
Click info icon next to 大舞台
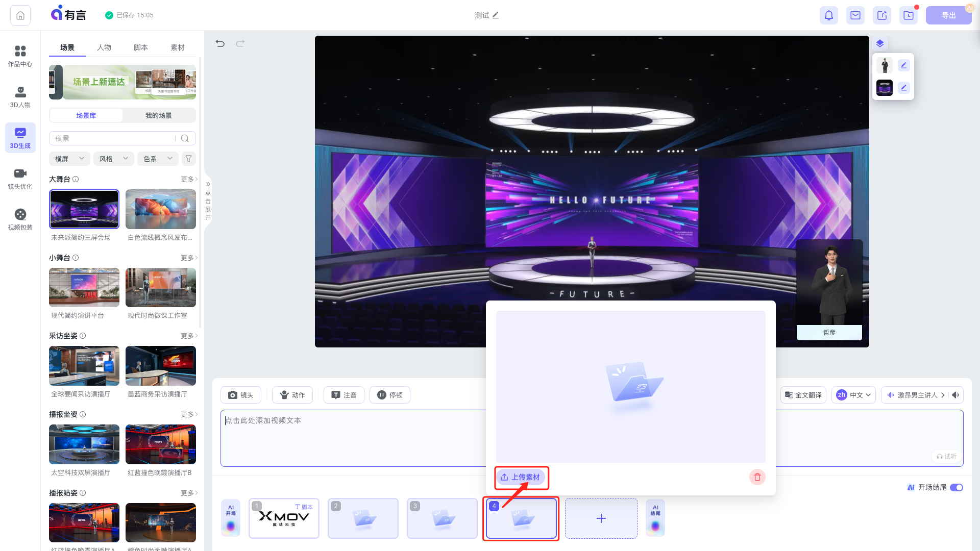[76, 179]
